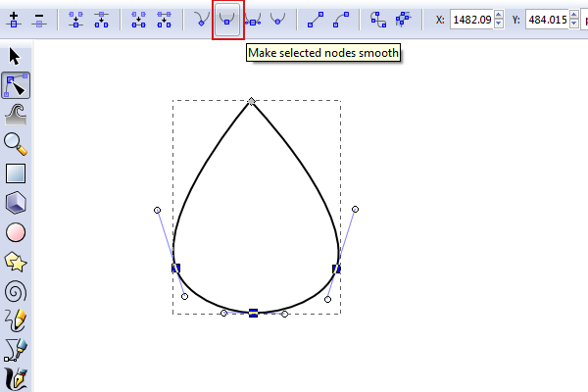This screenshot has width=588, height=392.
Task: Make selected nodes auto-smooth
Action: coord(278,19)
